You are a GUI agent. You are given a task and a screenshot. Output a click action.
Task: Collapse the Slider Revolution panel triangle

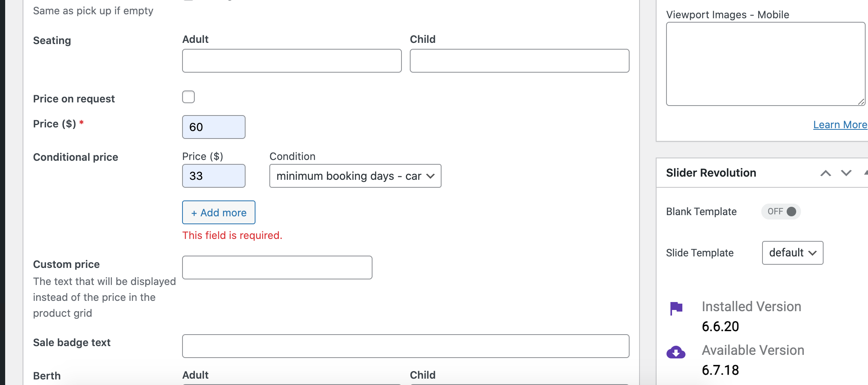click(866, 173)
